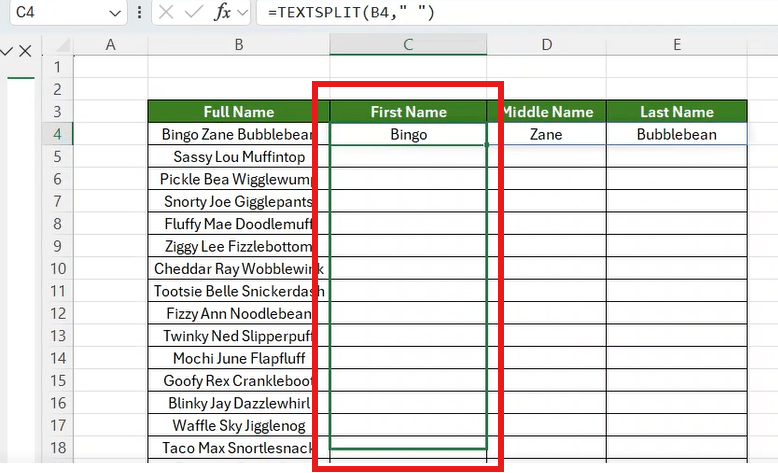Select row 3 header
Image resolution: width=778 pixels, height=473 pixels.
58,111
